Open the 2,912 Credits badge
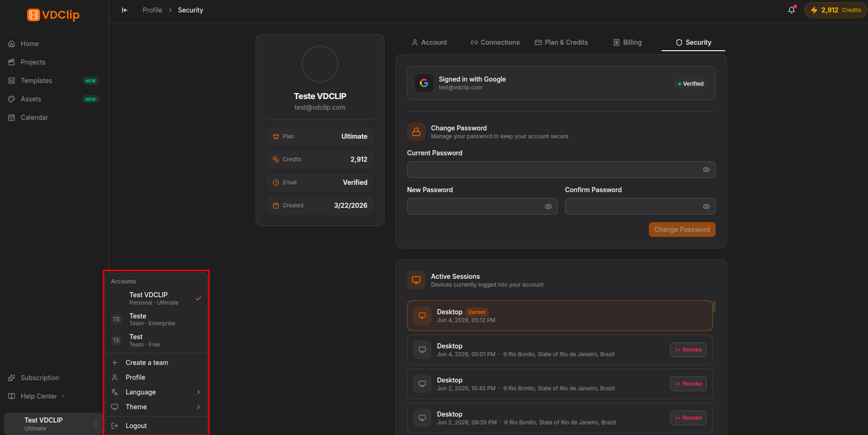This screenshot has height=435, width=868. [x=836, y=10]
